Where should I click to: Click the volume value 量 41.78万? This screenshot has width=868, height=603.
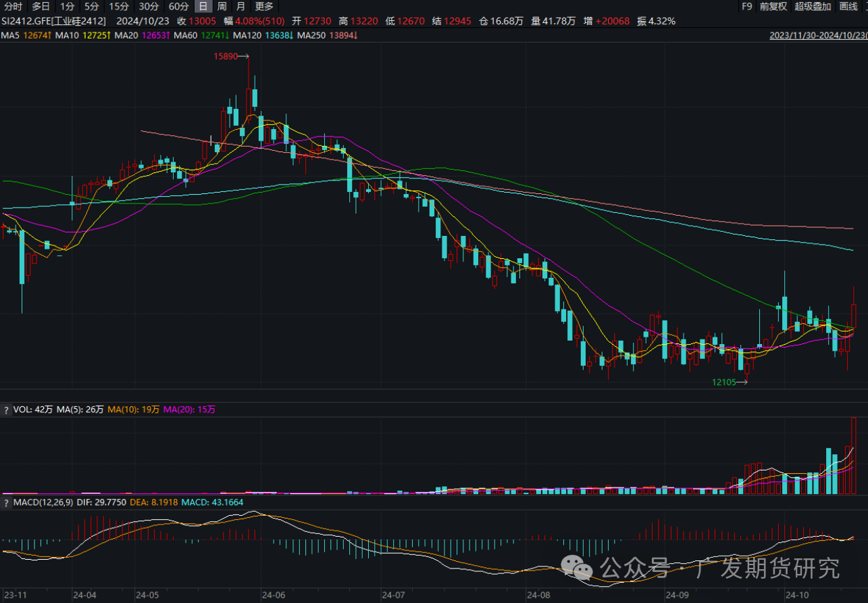[553, 21]
